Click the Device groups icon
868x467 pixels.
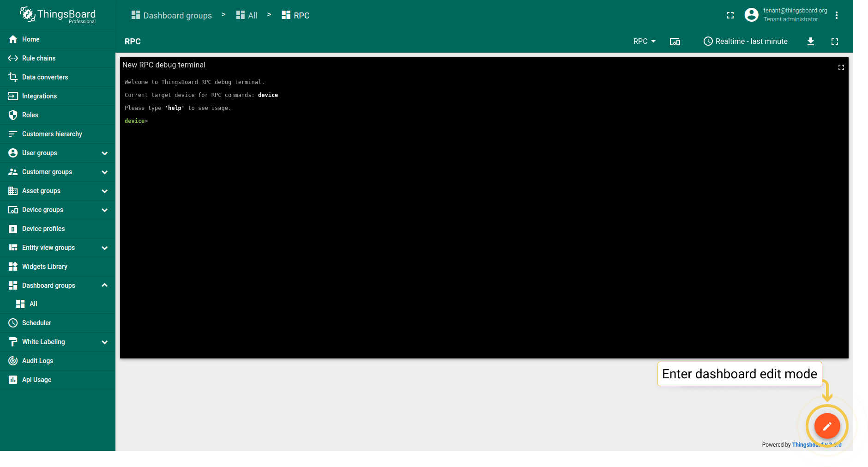(x=13, y=210)
